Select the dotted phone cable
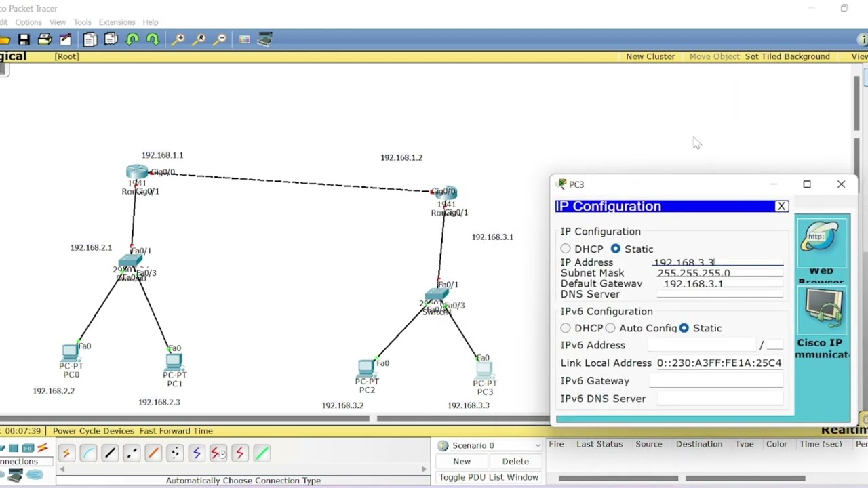This screenshot has height=488, width=868. click(x=175, y=453)
